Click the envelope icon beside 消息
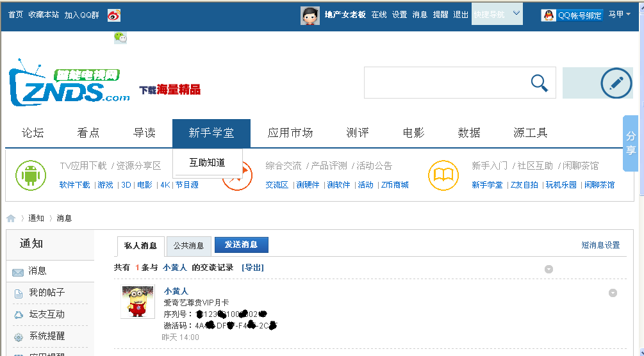This screenshot has height=356, width=644. (x=18, y=272)
